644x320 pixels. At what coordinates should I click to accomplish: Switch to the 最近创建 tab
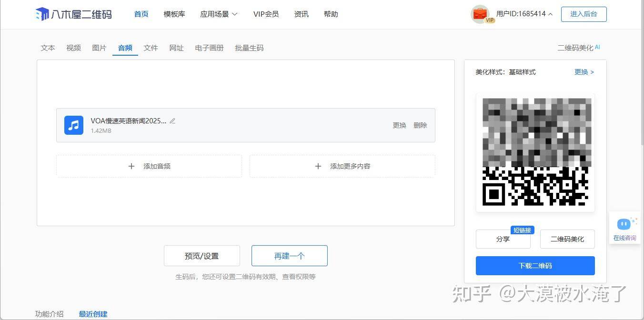[93, 314]
